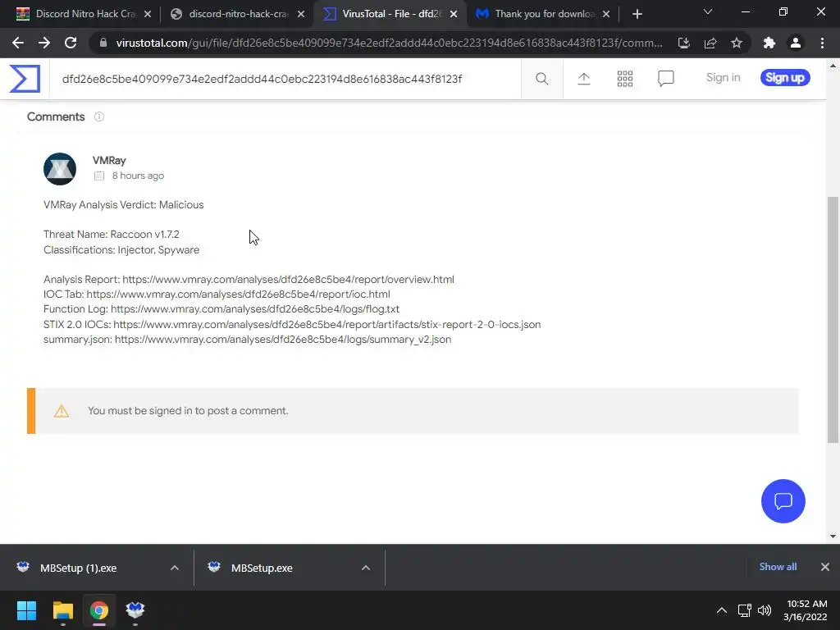Click the hash search input field
The height and width of the screenshot is (630, 840).
(x=284, y=79)
